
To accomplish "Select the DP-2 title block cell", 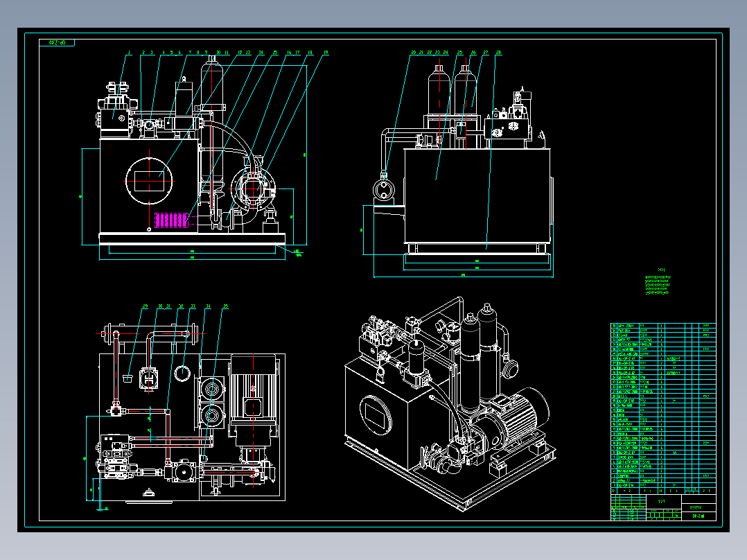I will [x=699, y=516].
